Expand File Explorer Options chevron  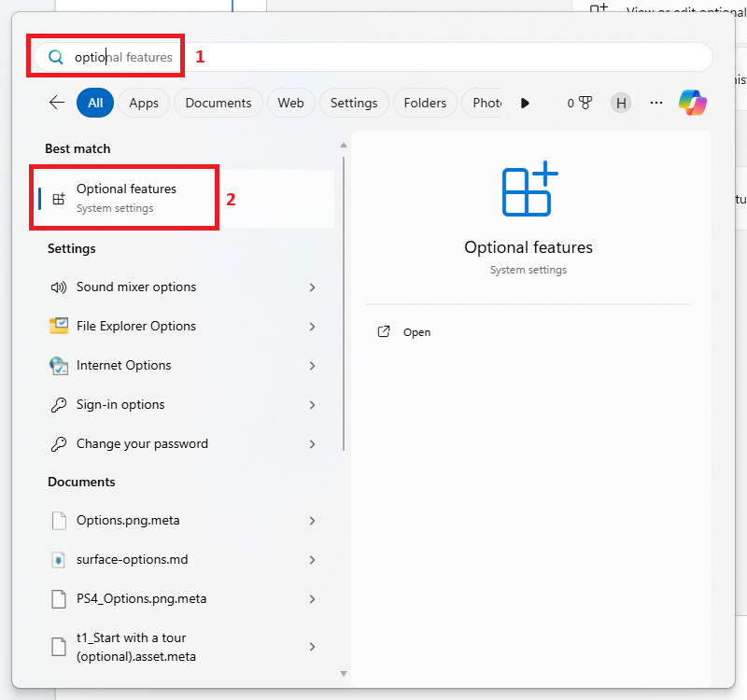tap(312, 326)
